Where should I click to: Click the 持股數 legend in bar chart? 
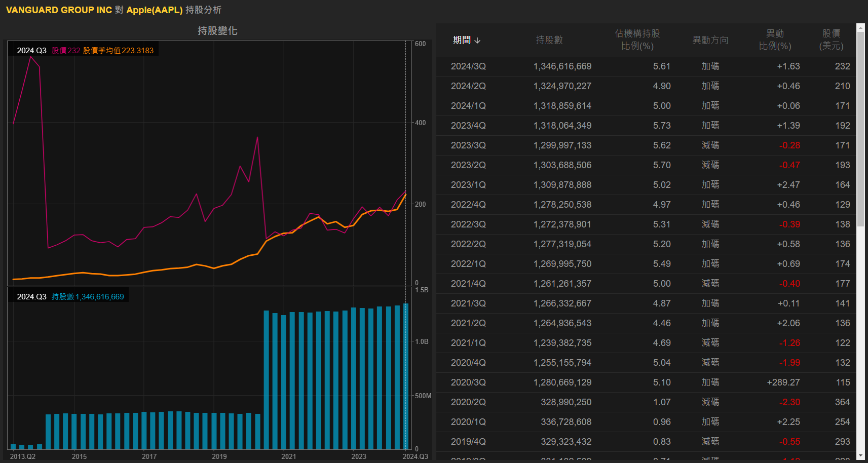click(88, 297)
